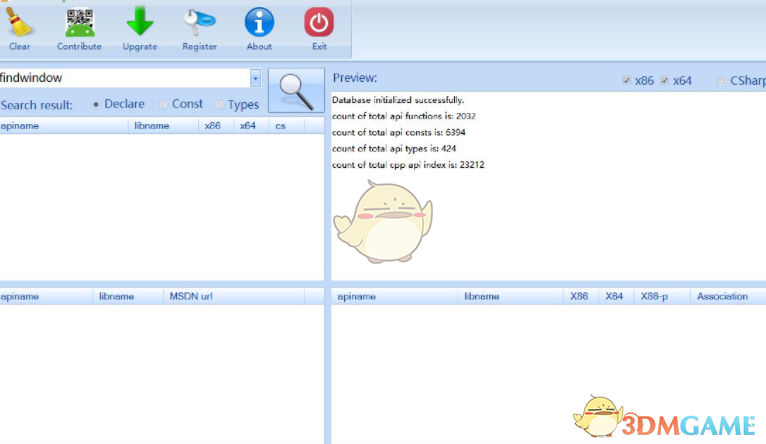Click the Association column header
Image resolution: width=766 pixels, height=444 pixels.
(728, 296)
